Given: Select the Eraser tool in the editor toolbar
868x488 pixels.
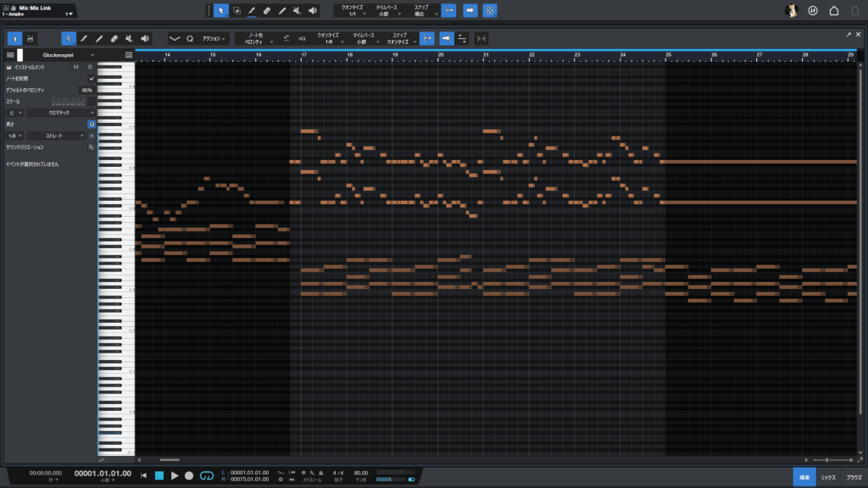Looking at the screenshot, I should tap(114, 38).
